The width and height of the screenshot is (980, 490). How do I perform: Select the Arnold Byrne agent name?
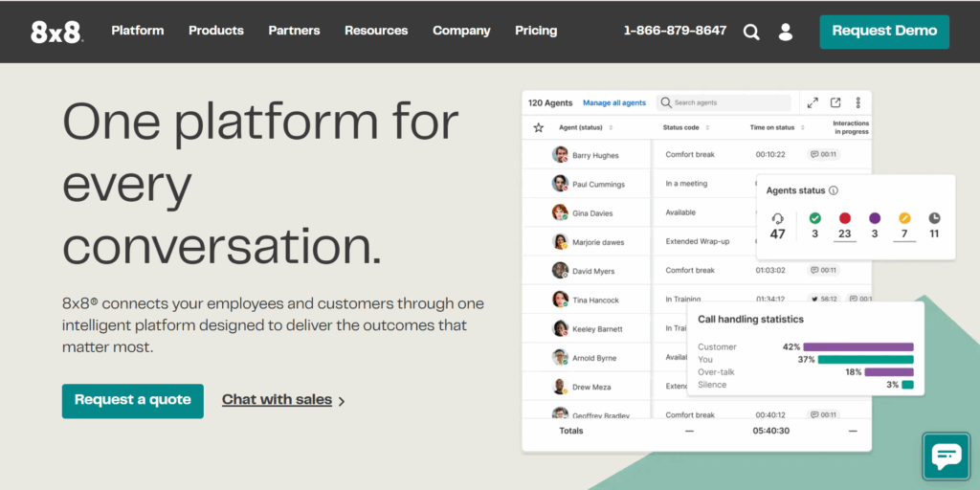point(594,358)
